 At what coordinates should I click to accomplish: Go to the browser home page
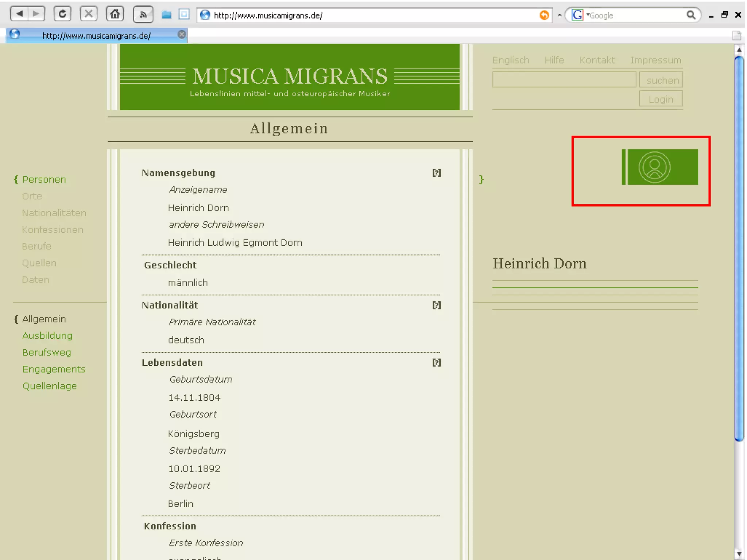click(x=115, y=14)
